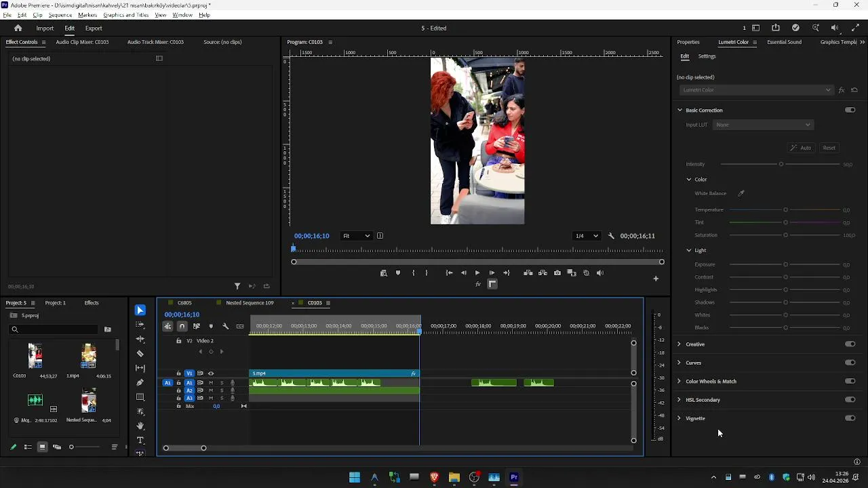This screenshot has width=868, height=488.
Task: Solo audio track A2
Action: 222,390
